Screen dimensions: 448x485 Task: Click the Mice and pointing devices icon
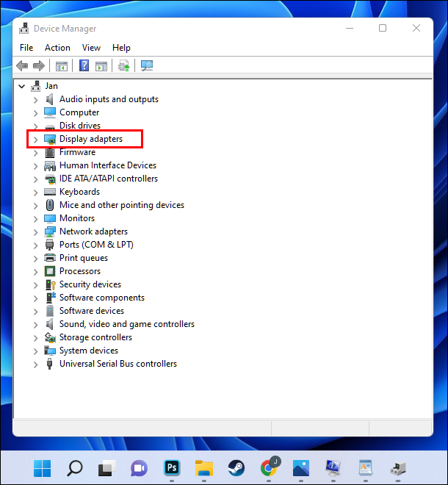[x=50, y=205]
